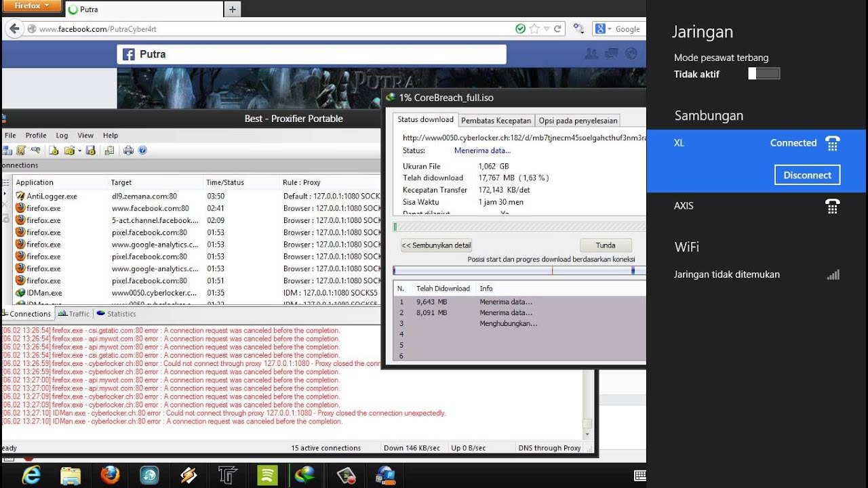The image size is (868, 488).
Task: Click Firefox menu button
Action: pos(32,5)
